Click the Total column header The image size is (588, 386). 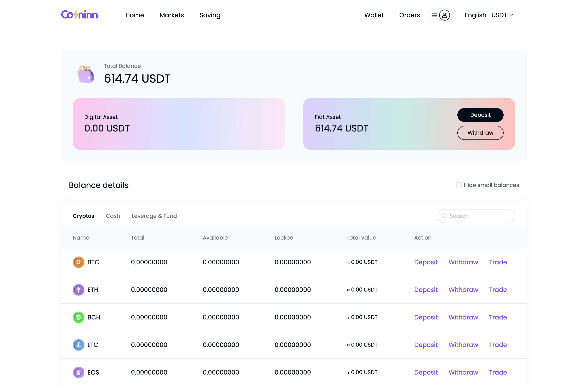[x=137, y=237]
